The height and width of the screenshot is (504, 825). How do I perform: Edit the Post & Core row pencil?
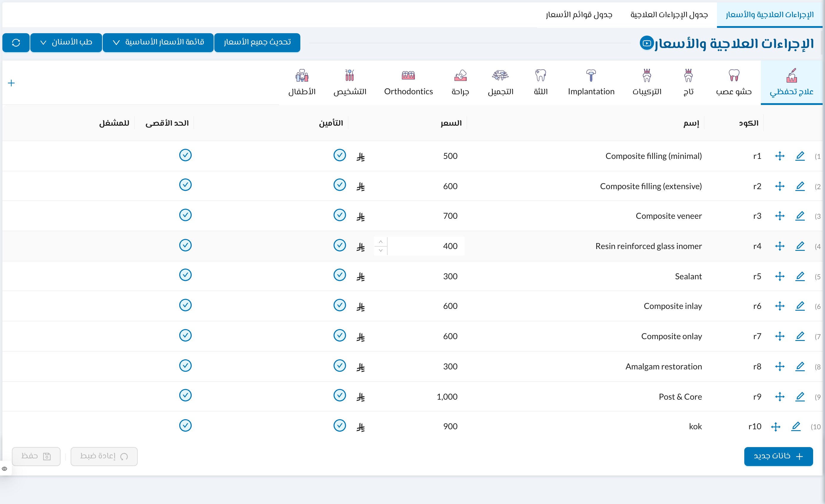pos(800,397)
